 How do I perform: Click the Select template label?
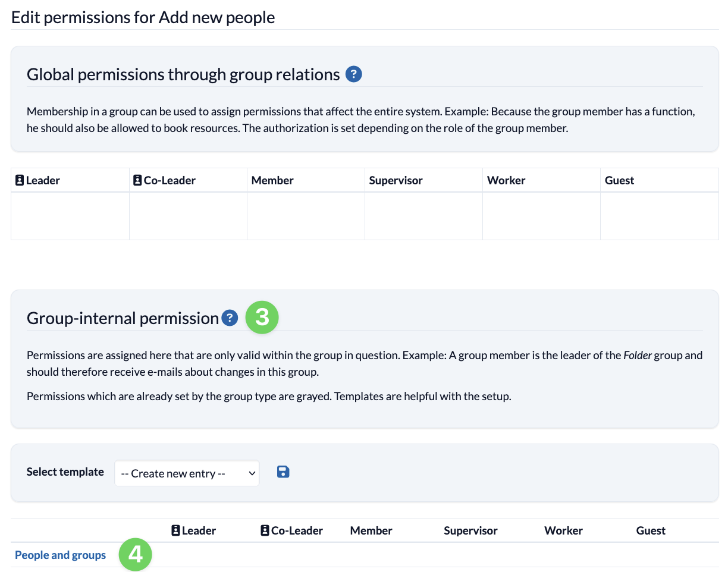(x=65, y=472)
